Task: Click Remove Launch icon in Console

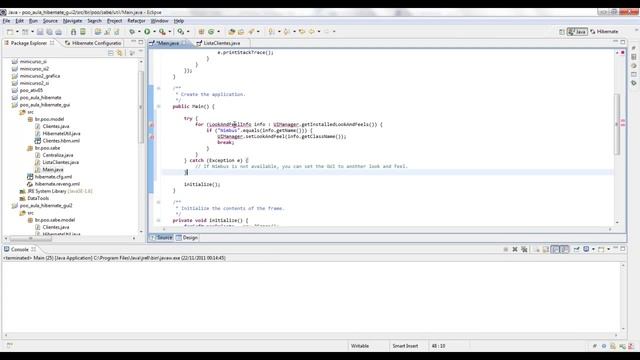Action: point(515,249)
